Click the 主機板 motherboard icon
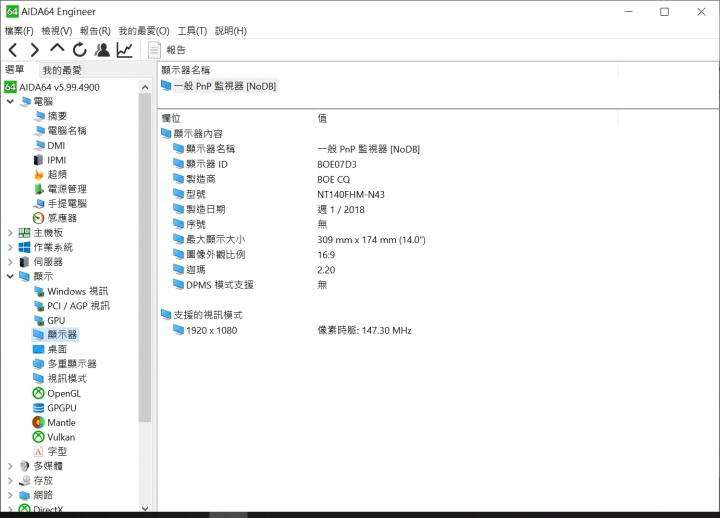 pyautogui.click(x=24, y=233)
